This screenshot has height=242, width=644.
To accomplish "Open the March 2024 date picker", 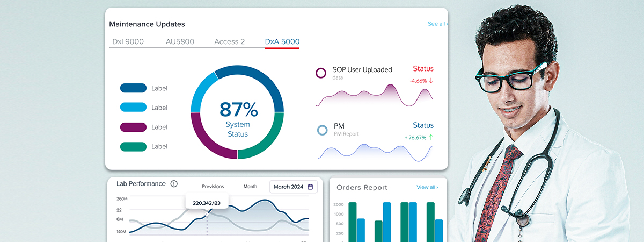I will tap(293, 187).
